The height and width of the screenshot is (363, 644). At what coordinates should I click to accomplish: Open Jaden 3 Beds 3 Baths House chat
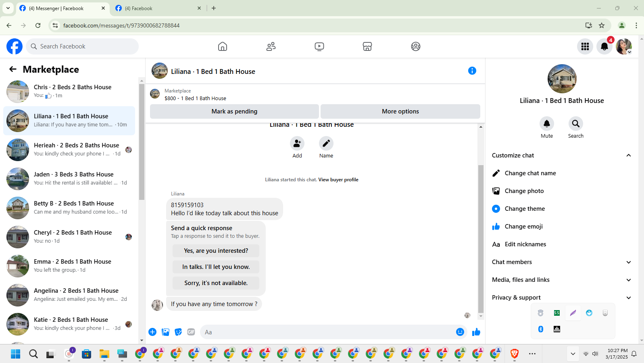[69, 178]
